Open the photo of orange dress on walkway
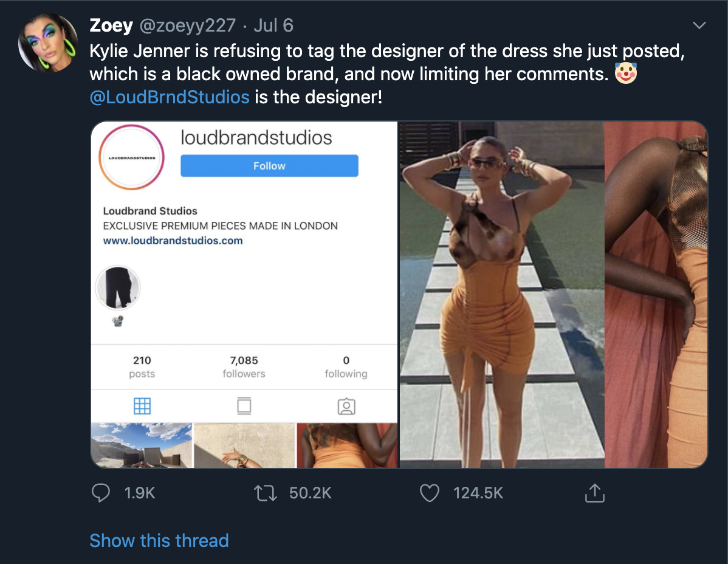 click(501, 295)
